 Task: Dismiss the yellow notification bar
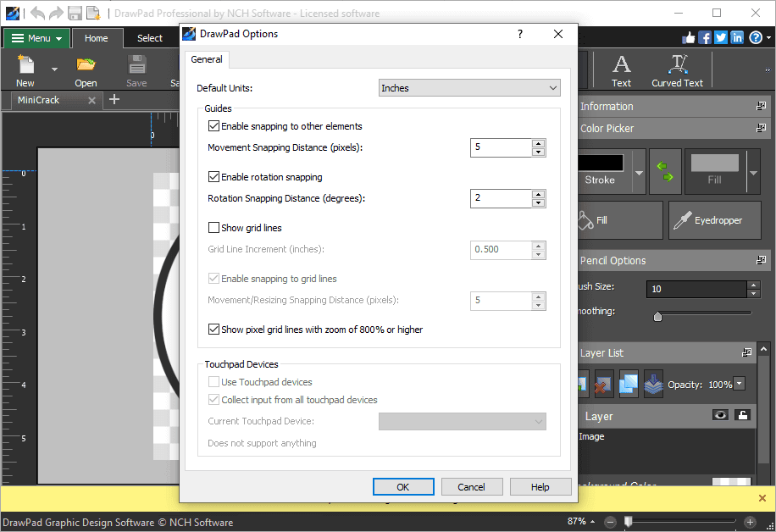click(762, 498)
